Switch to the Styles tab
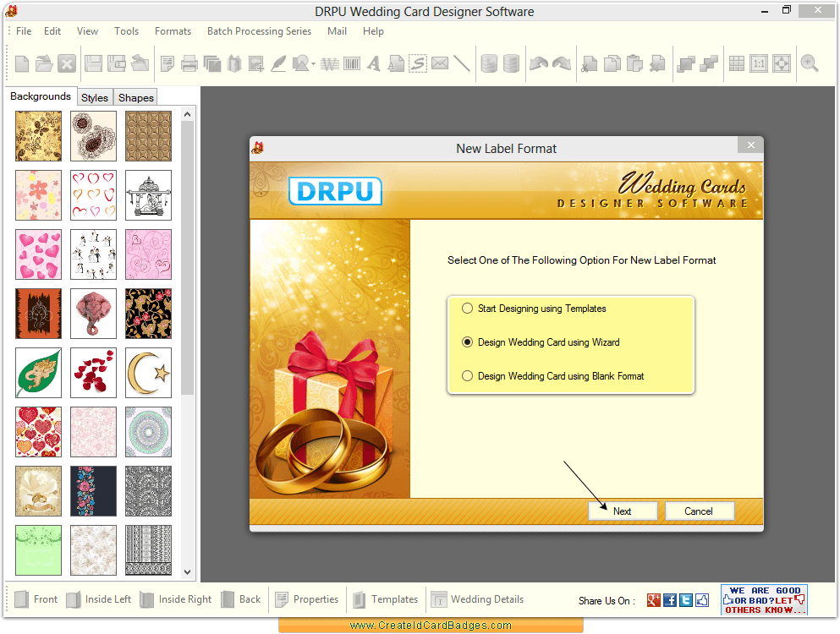This screenshot has height=634, width=840. [x=95, y=97]
